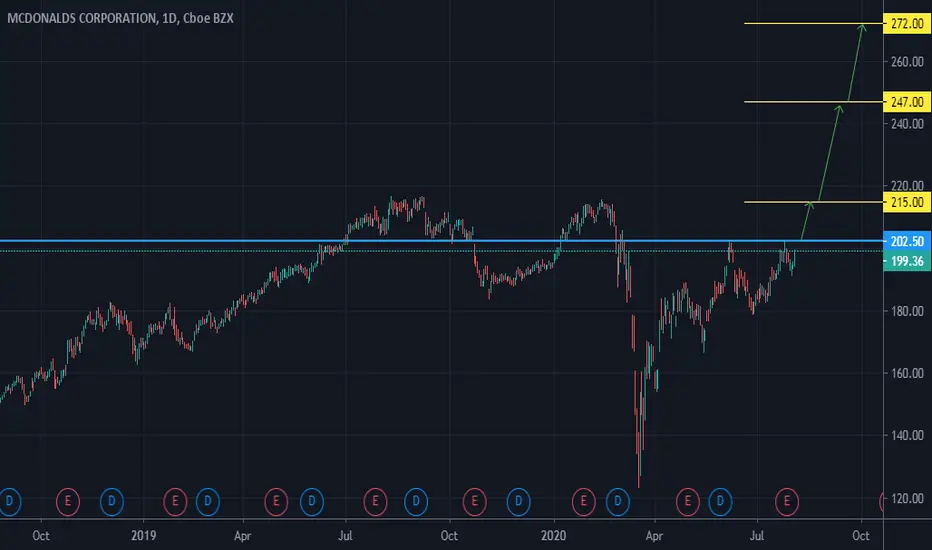The width and height of the screenshot is (932, 550).
Task: Open the earnings marker for late July 2019
Action: [x=375, y=502]
